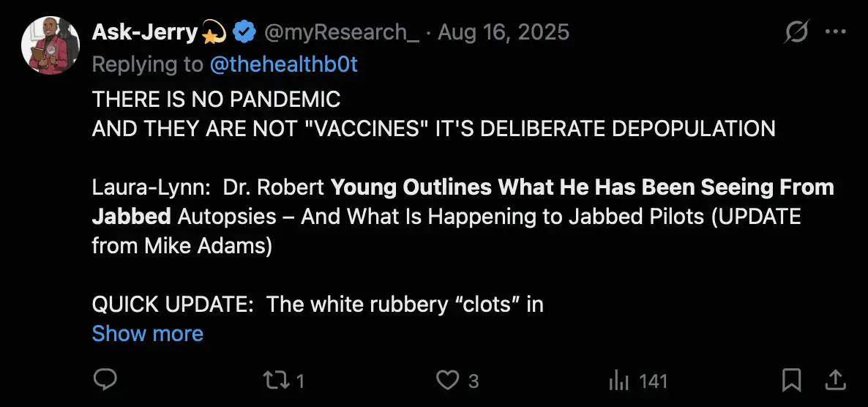This screenshot has height=407, width=868.
Task: Click the like count of 3
Action: (x=474, y=381)
